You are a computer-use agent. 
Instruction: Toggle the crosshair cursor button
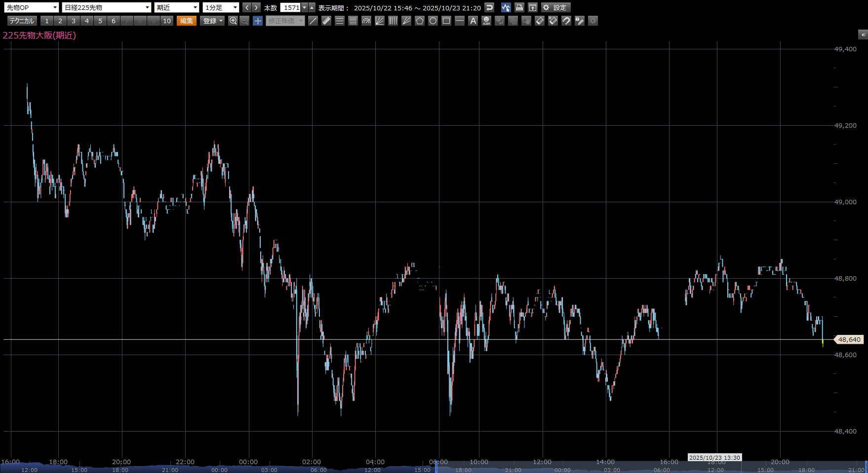click(x=258, y=21)
